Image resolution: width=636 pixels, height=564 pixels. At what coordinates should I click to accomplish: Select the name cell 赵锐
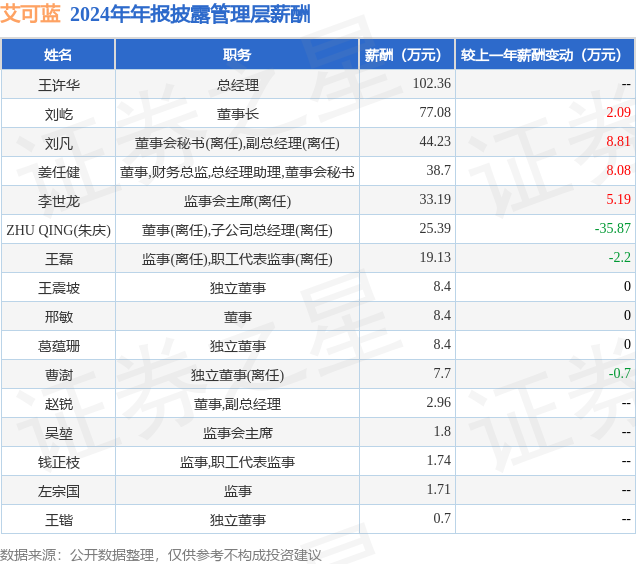(x=59, y=405)
